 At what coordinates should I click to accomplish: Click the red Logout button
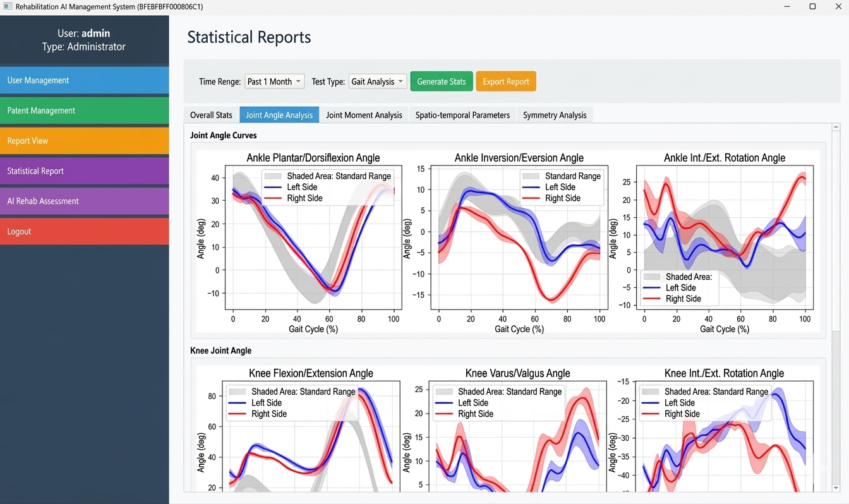(x=84, y=231)
